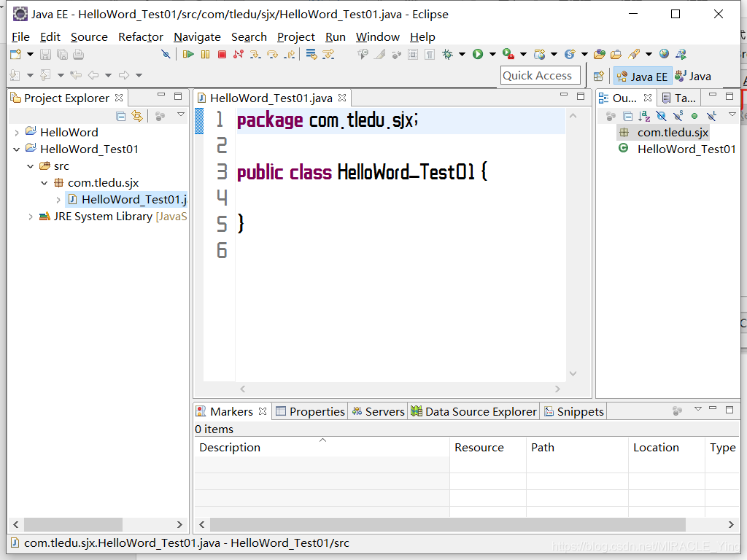Collapse the src folder node
The height and width of the screenshot is (560, 747).
point(31,166)
